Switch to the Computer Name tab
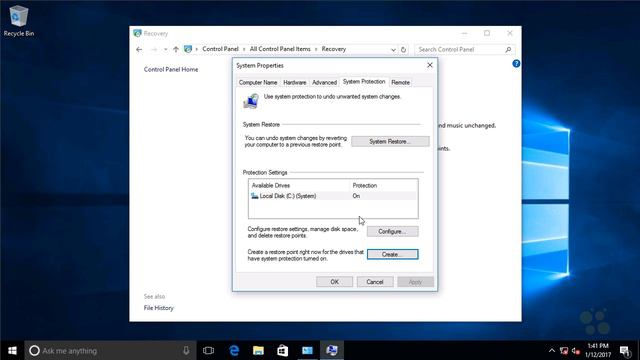This screenshot has width=640, height=360. tap(258, 82)
